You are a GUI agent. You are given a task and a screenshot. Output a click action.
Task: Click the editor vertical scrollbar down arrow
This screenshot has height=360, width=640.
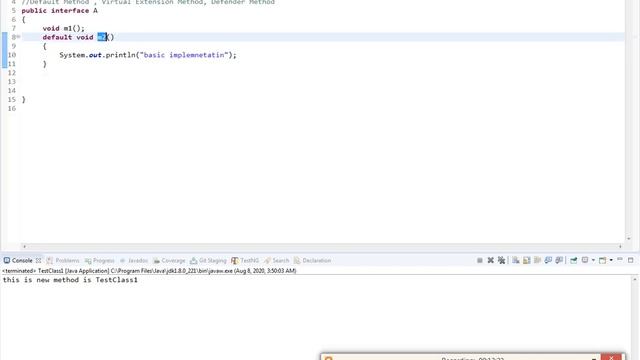629,239
